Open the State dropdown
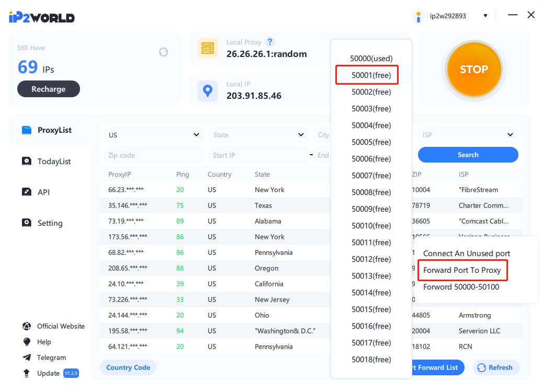Screen dimensions: 542x392 tap(258, 135)
